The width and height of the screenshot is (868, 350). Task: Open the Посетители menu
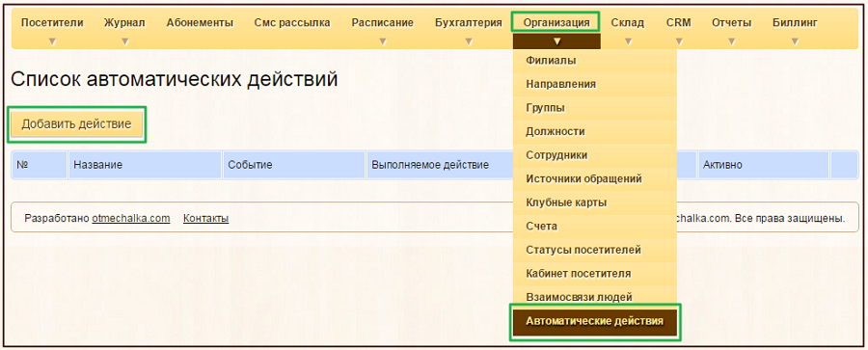pos(52,23)
